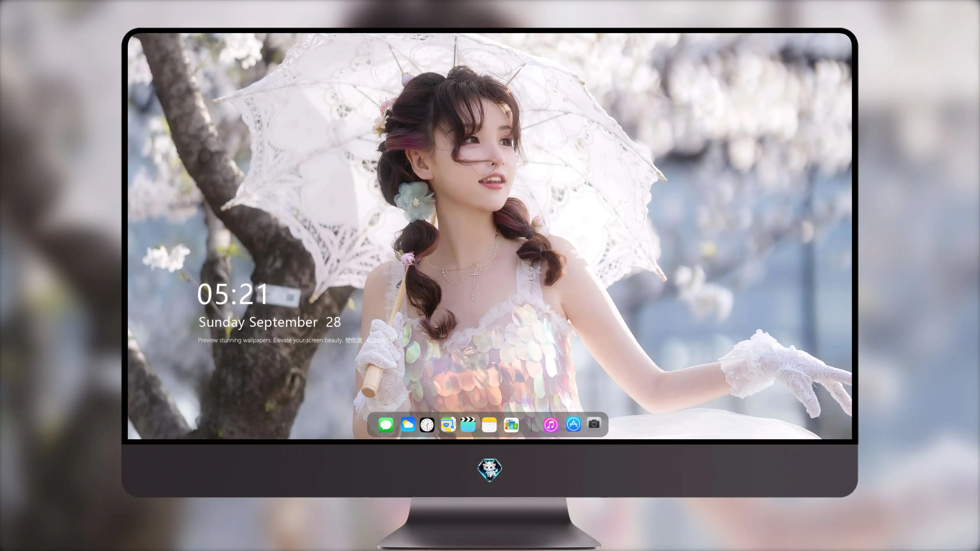Launch the Videos clapperboard app
Screen dimensions: 980x551
[x=468, y=424]
